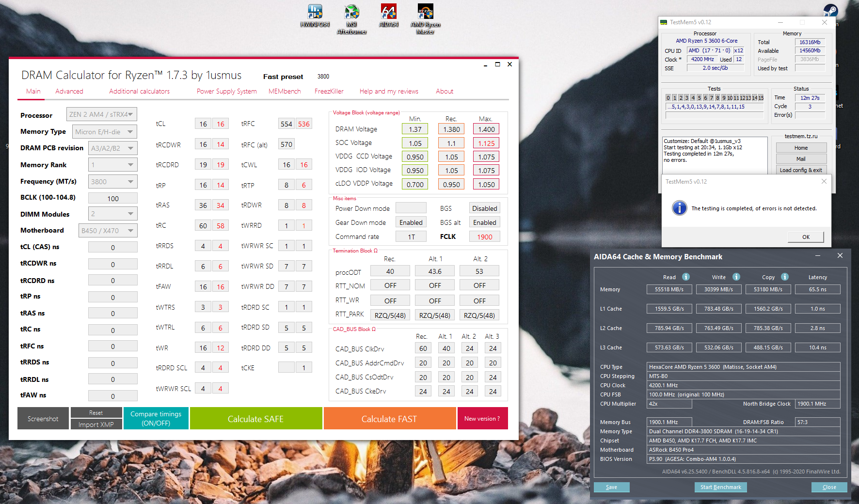Screen dimensions: 859x504
Task: Open the Motherboard dropdown
Action: point(108,231)
